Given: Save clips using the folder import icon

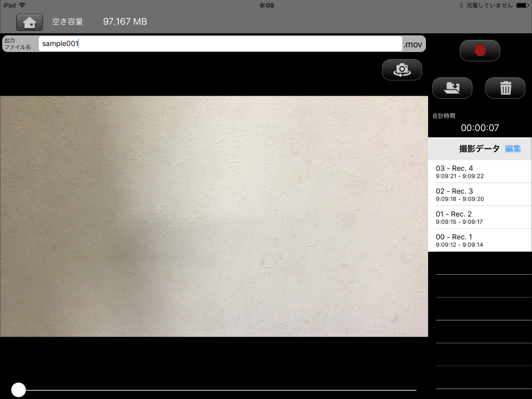Looking at the screenshot, I should [x=452, y=88].
